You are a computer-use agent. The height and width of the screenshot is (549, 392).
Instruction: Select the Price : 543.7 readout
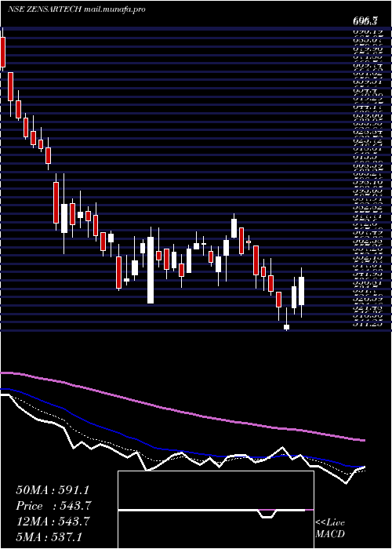pyautogui.click(x=54, y=506)
